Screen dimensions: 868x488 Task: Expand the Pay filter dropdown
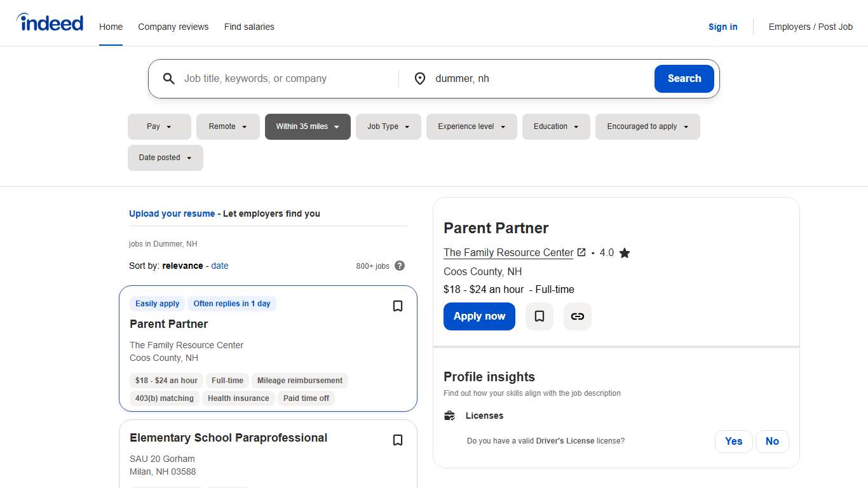[159, 126]
